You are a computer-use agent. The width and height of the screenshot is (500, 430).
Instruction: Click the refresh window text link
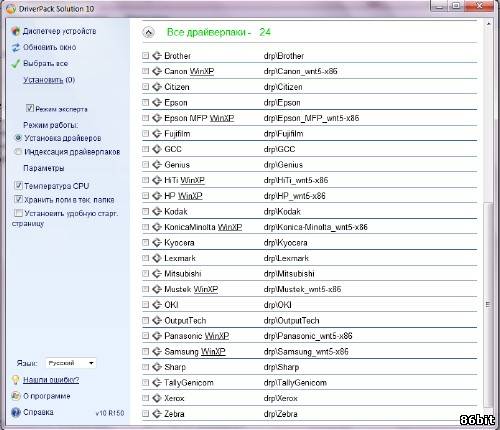click(x=49, y=47)
